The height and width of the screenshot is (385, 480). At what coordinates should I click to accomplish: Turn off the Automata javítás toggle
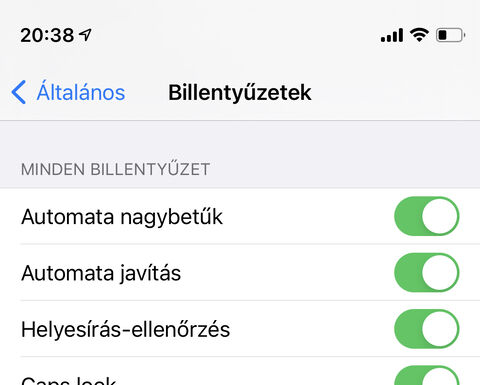tap(427, 272)
